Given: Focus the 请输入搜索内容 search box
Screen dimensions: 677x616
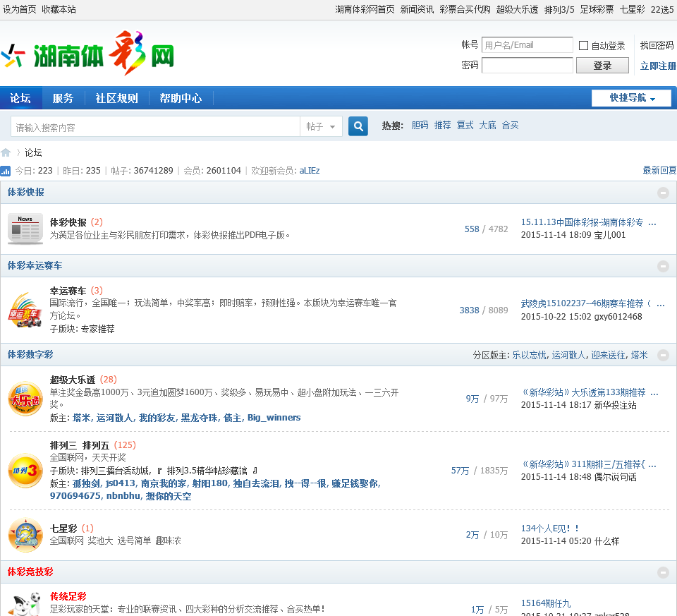Looking at the screenshot, I should point(155,126).
